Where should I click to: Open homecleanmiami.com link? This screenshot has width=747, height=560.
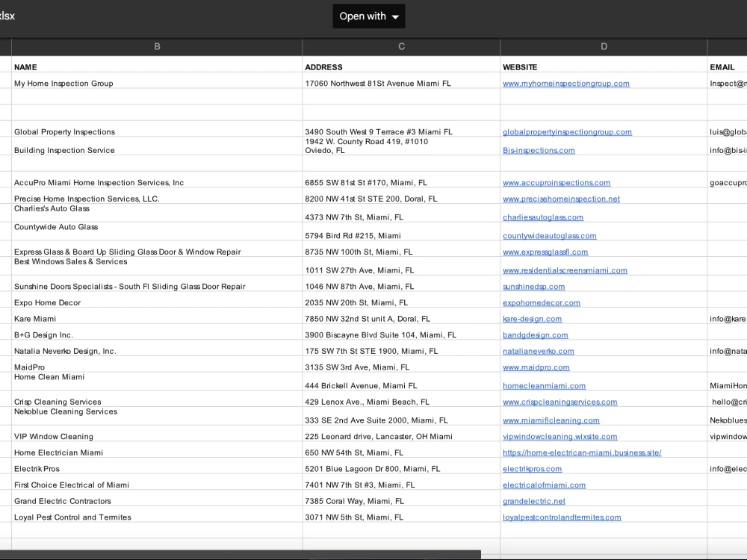click(544, 387)
